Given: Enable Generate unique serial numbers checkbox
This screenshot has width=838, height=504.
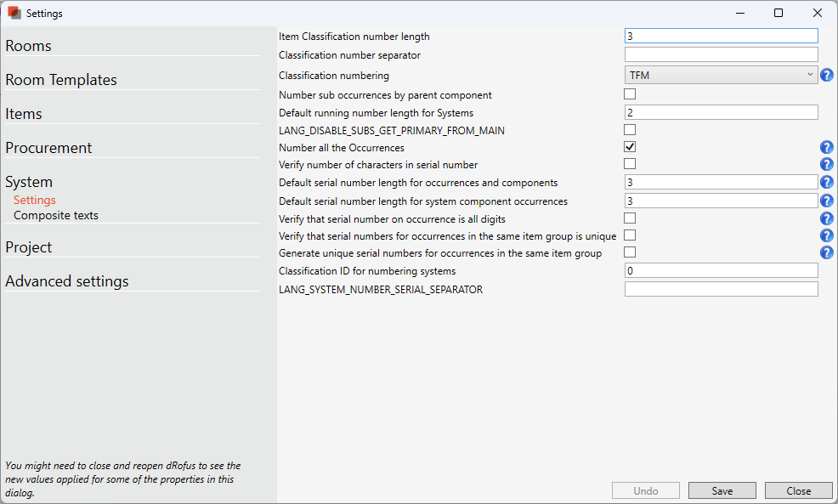Looking at the screenshot, I should 630,252.
